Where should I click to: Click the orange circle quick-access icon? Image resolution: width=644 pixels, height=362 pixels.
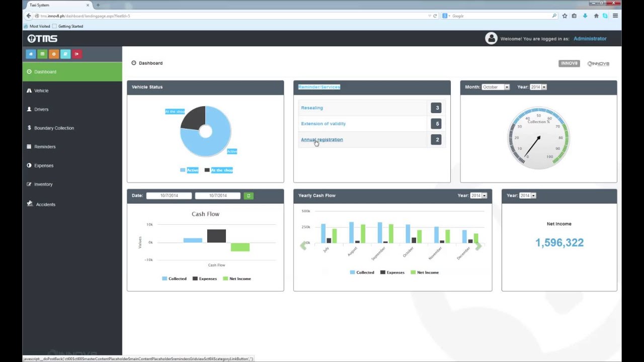point(54,54)
